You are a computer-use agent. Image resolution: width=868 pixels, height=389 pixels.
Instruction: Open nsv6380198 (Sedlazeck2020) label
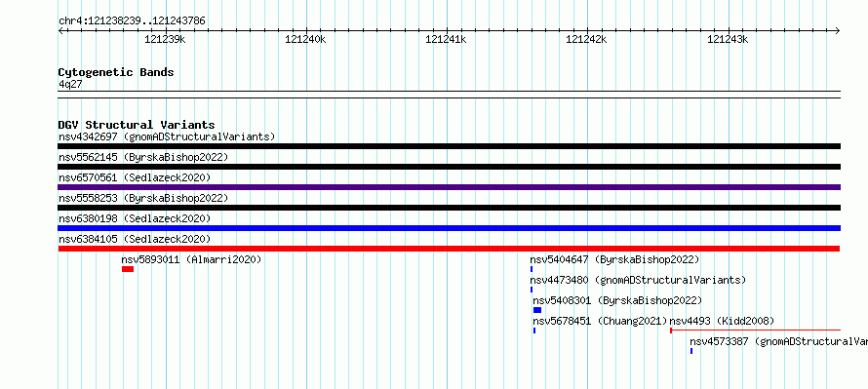coord(135,218)
